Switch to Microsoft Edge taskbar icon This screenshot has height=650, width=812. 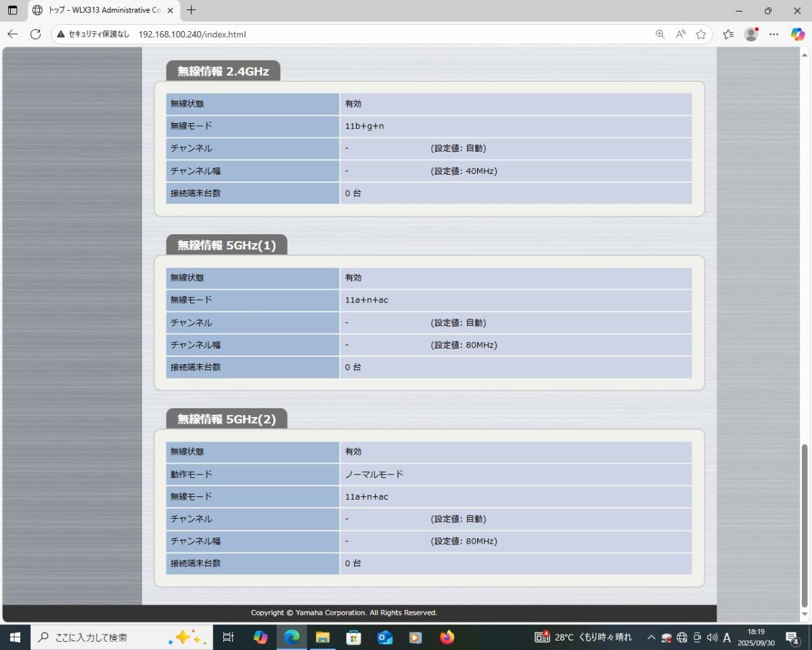[292, 637]
